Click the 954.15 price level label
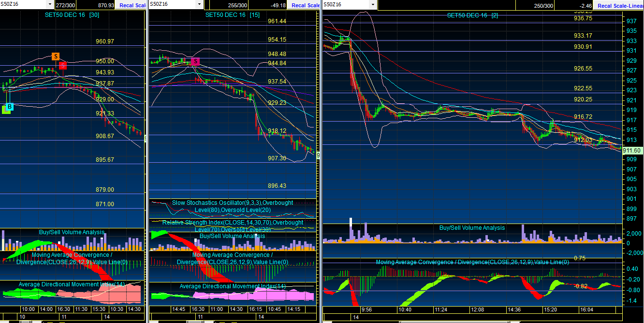The width and height of the screenshot is (644, 323). click(277, 40)
